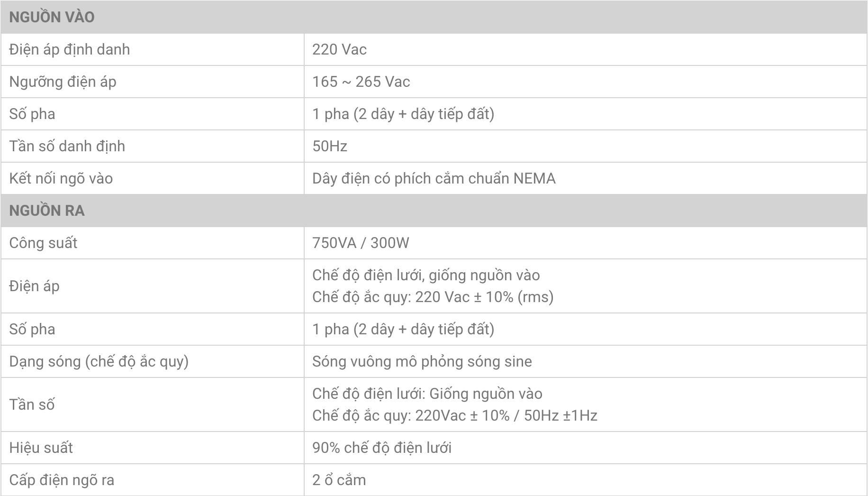Select the Hiệu suất row label
Screen dimensions: 868x496
click(41, 448)
